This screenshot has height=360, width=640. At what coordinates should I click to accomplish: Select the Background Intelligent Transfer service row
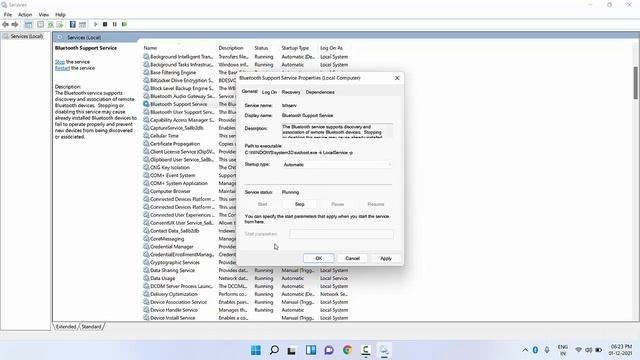click(245, 57)
